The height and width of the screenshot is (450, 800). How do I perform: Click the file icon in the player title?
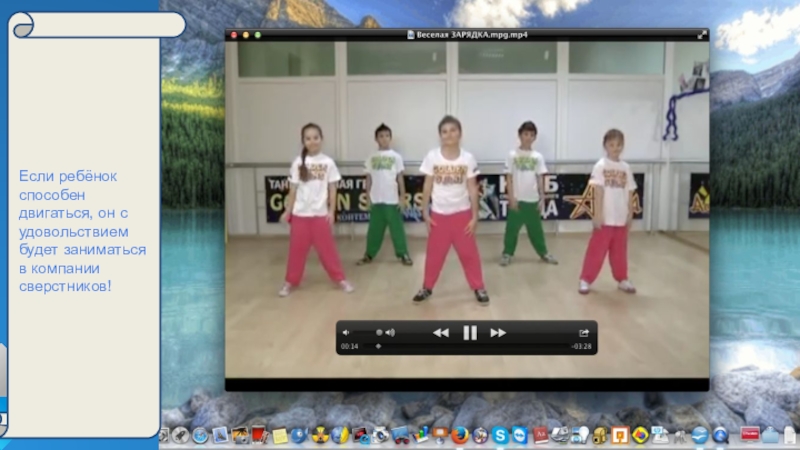click(410, 35)
